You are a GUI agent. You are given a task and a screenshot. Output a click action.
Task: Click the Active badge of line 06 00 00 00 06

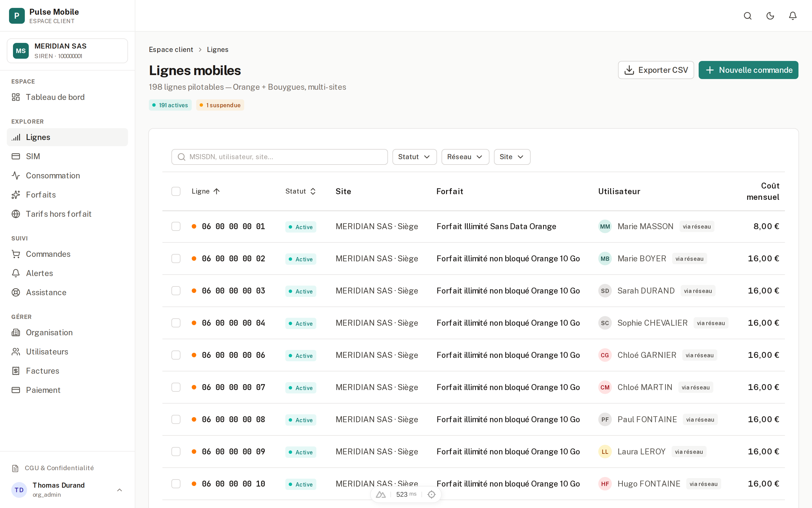[x=301, y=356]
